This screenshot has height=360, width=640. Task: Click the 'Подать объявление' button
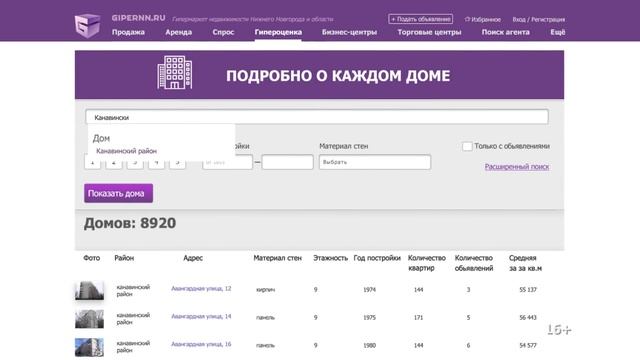(420, 19)
